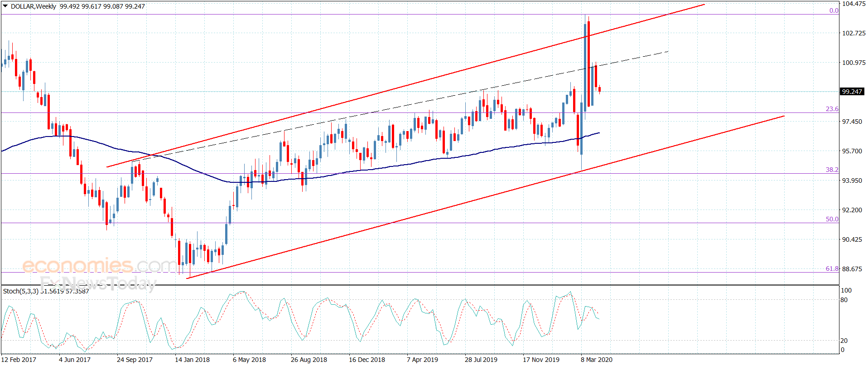Click the 12 Feb 2017 date marker
The height and width of the screenshot is (366, 868).
19,360
